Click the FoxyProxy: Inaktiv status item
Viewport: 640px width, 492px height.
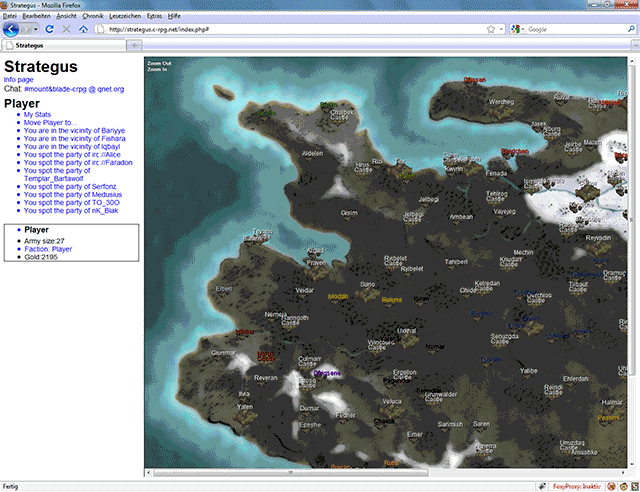[x=577, y=486]
